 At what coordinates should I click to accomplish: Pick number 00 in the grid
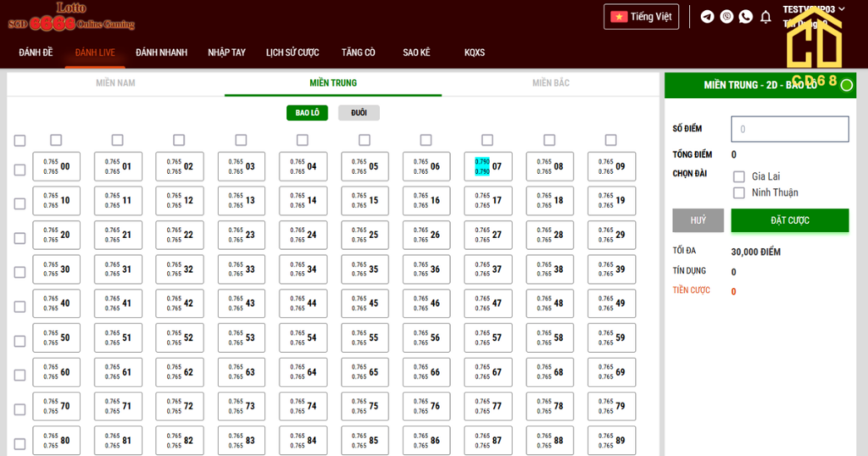tap(57, 167)
